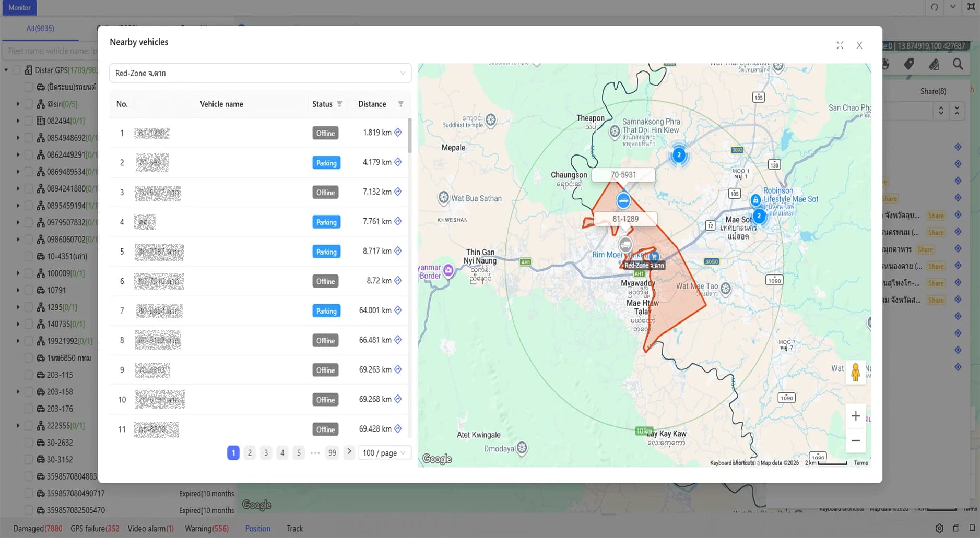The image size is (980, 538).
Task: Locate vehicle at 4.179 km distance
Action: (x=398, y=162)
